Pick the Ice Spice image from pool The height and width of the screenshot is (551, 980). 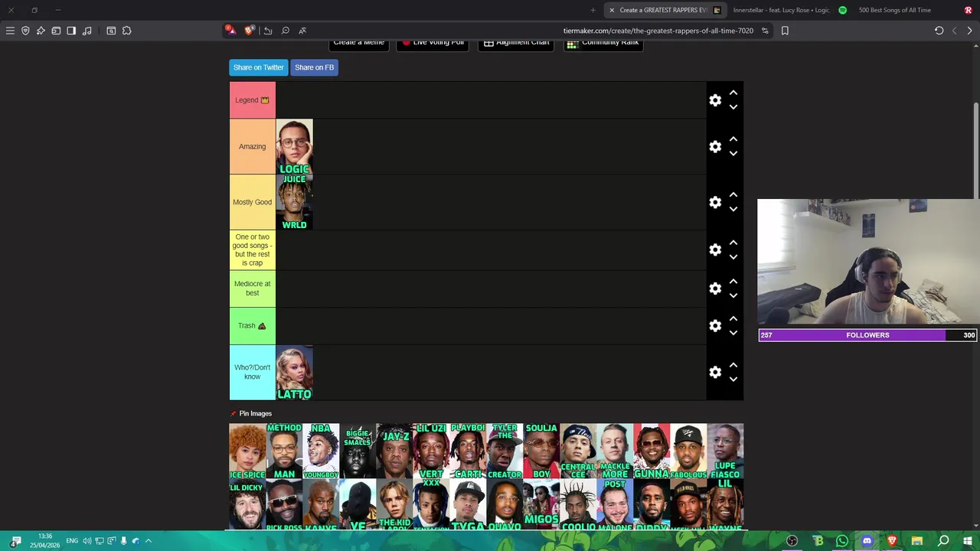[x=247, y=452]
